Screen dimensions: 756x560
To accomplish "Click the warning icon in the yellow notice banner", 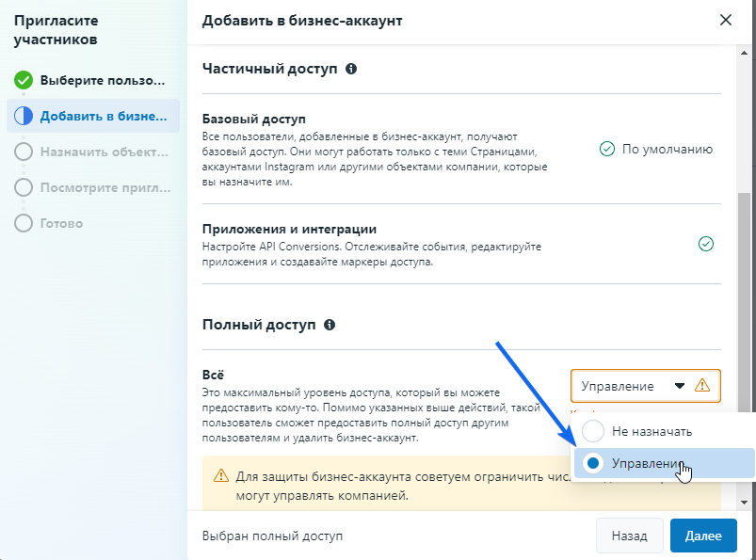I will coord(221,475).
